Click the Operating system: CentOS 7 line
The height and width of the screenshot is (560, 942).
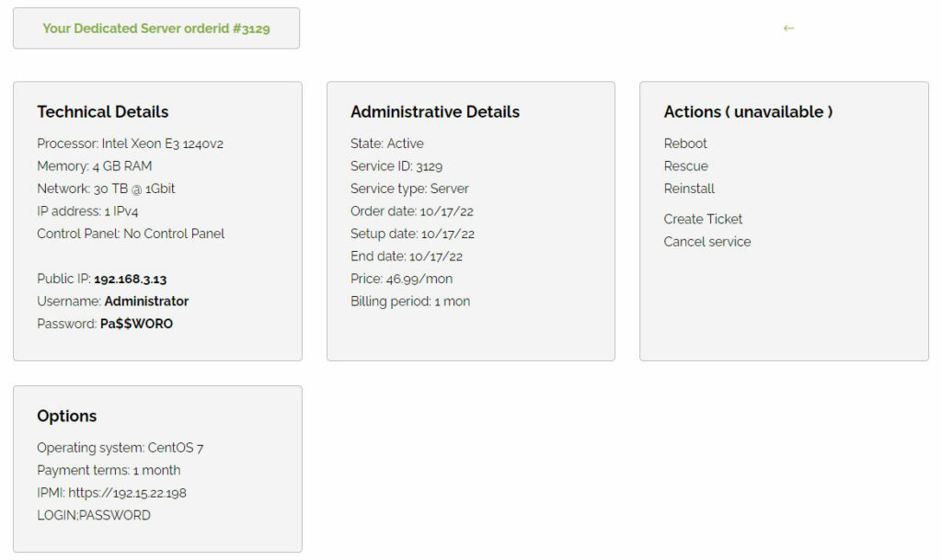click(121, 448)
